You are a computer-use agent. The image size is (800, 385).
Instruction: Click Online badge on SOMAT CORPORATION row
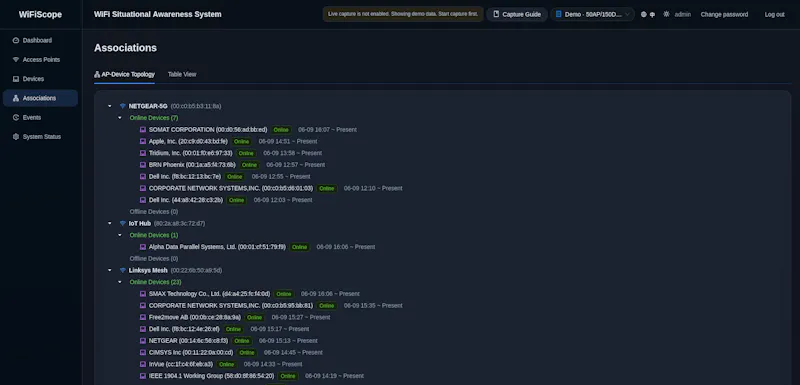coord(281,130)
